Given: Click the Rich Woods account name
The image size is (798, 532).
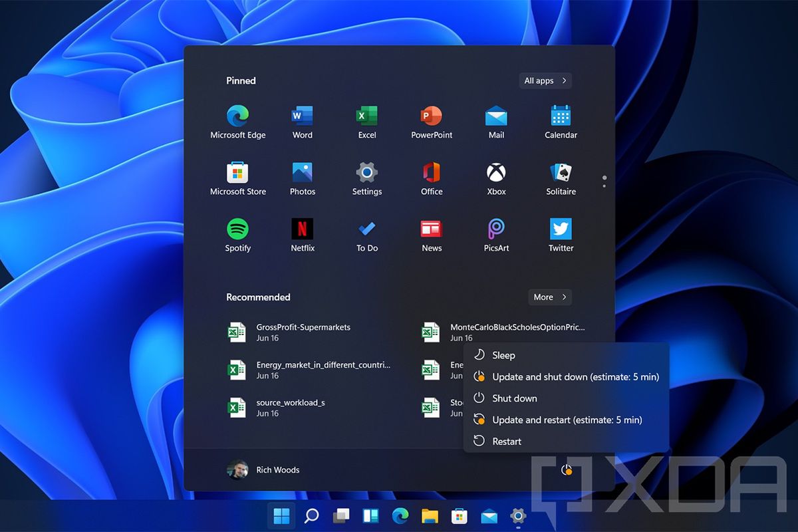Looking at the screenshot, I should pyautogui.click(x=277, y=469).
